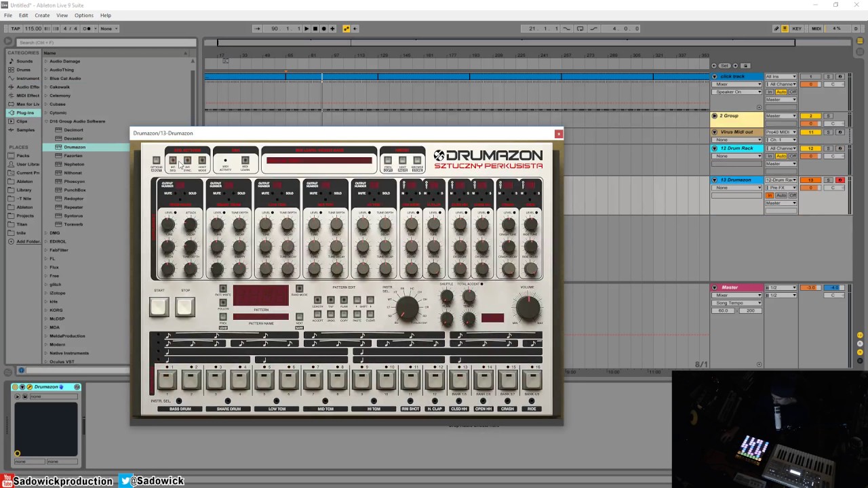Click the Instr. Sel. rotary selector knob
This screenshot has width=868, height=488.
407,309
